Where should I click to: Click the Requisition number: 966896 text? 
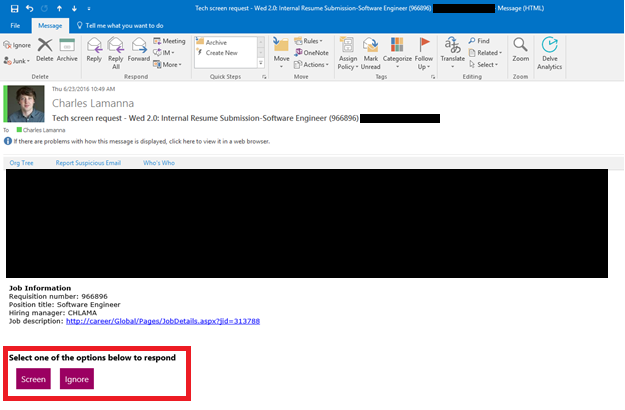tap(58, 296)
